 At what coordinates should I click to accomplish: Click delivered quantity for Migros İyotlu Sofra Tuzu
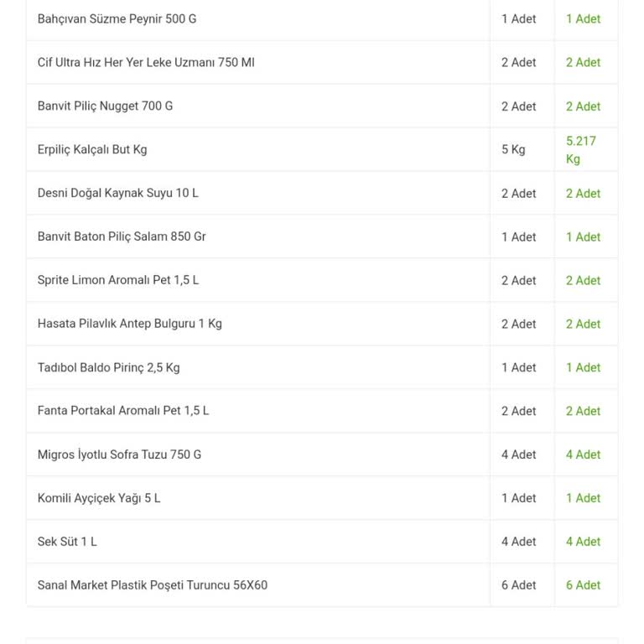pyautogui.click(x=583, y=454)
